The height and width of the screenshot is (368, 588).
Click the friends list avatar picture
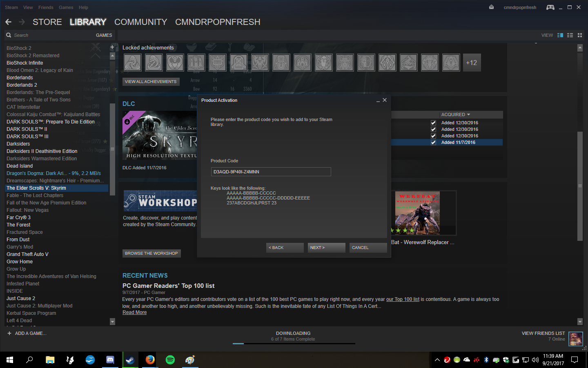click(576, 339)
